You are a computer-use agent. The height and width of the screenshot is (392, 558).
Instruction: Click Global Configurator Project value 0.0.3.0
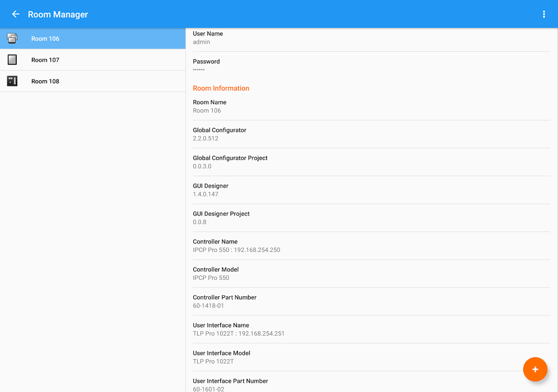(372, 162)
